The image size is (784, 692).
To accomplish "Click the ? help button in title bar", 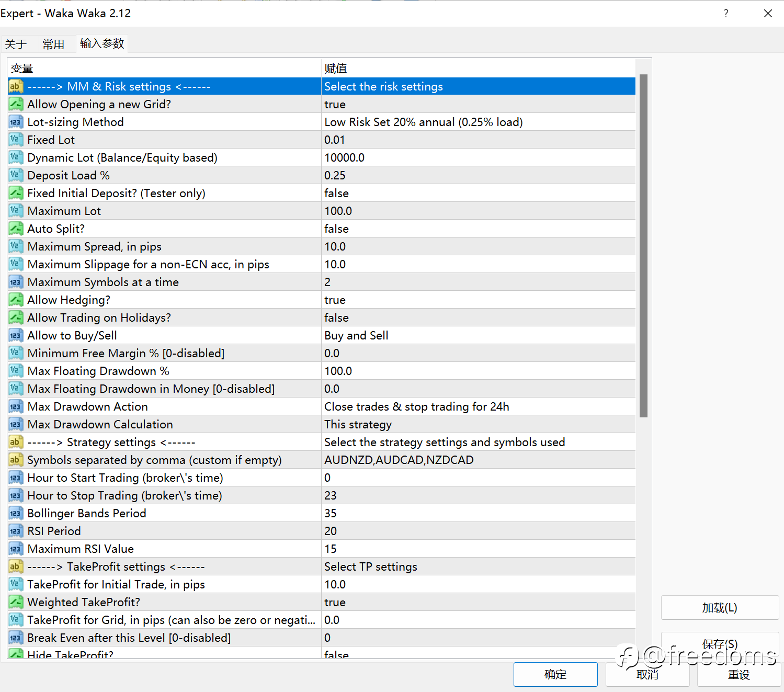I will click(726, 14).
